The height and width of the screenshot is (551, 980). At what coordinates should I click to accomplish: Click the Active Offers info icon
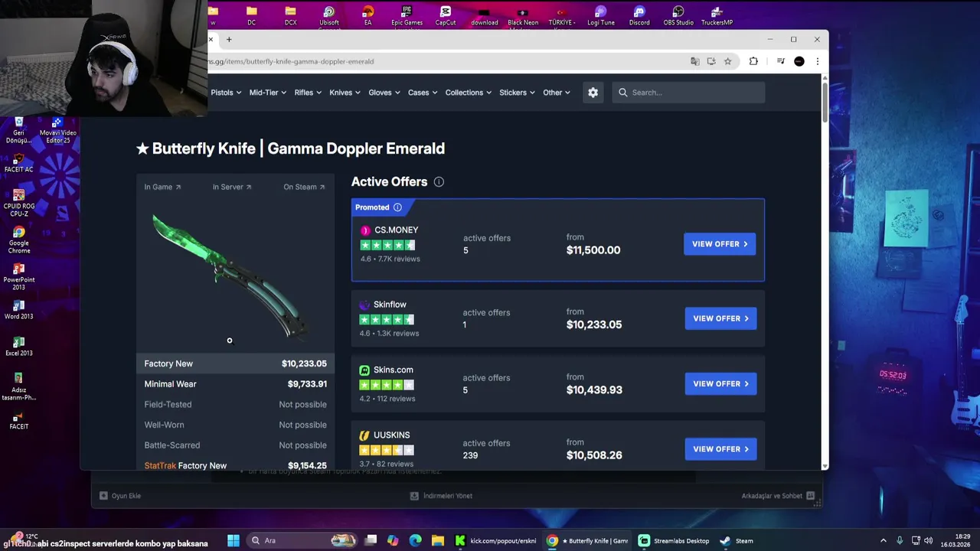pyautogui.click(x=439, y=181)
